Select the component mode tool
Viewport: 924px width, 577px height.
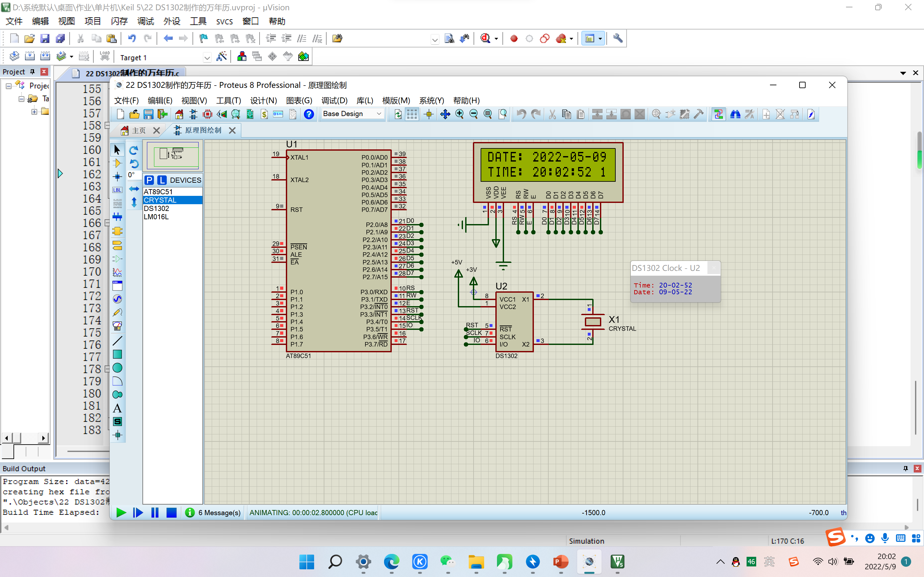click(117, 163)
